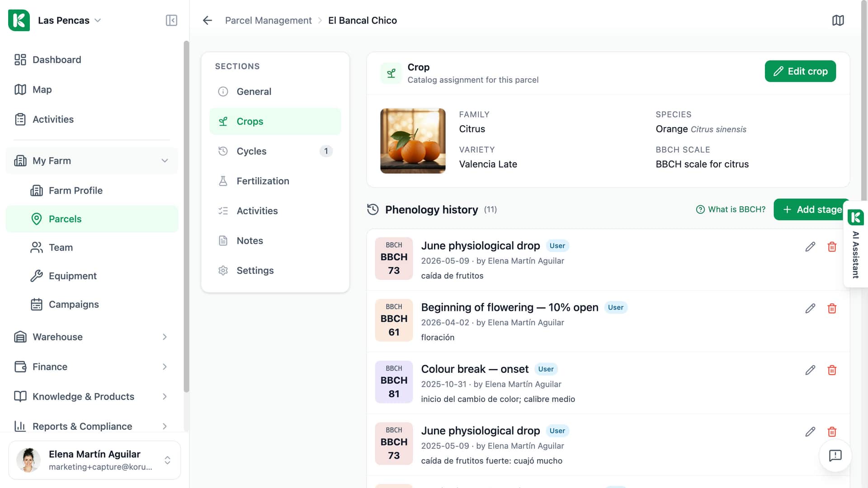Open the feedback chat bubble icon
Image resolution: width=868 pixels, height=488 pixels.
[x=835, y=455]
